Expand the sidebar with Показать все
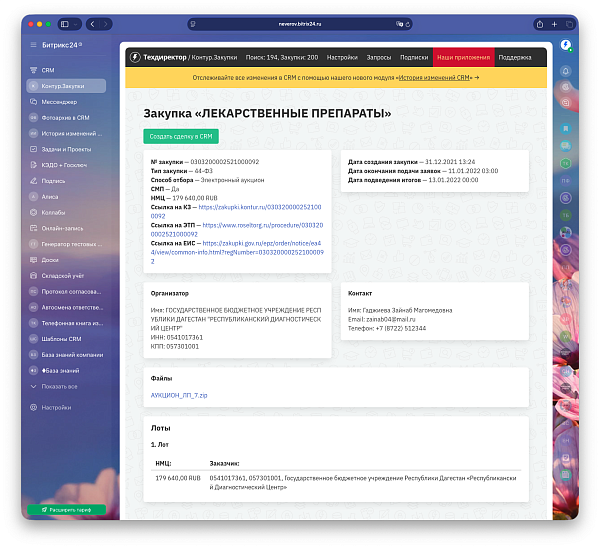 click(x=59, y=387)
